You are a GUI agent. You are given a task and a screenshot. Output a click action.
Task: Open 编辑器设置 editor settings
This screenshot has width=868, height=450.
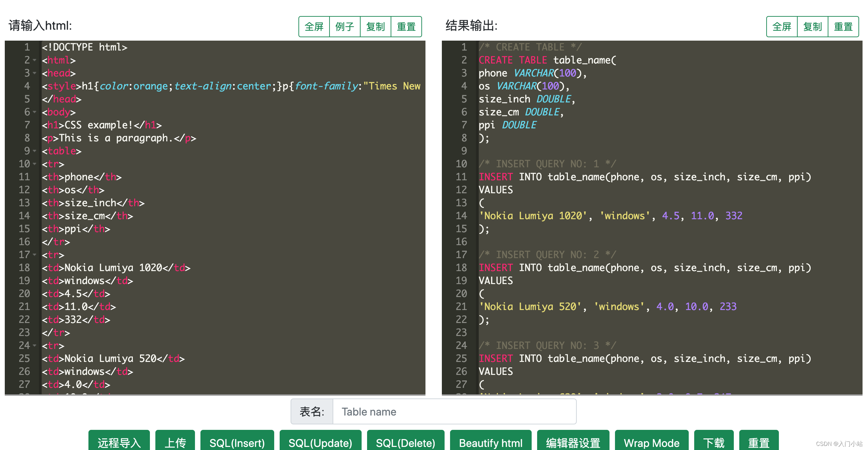click(573, 442)
